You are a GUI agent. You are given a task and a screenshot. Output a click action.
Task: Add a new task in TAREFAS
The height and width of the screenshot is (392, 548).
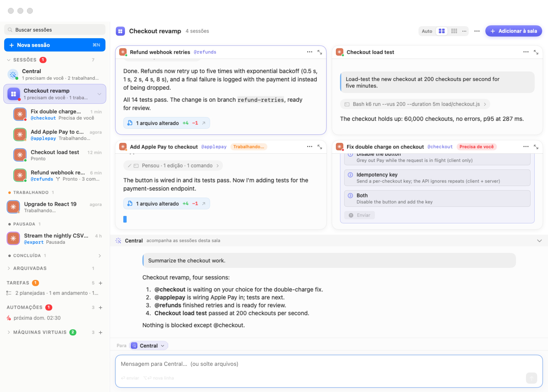coord(101,283)
